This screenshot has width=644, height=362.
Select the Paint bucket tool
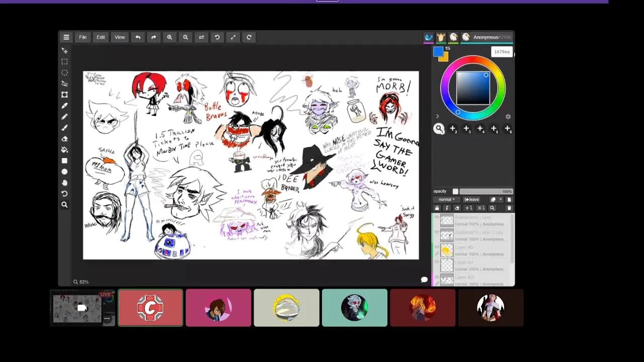tap(64, 150)
